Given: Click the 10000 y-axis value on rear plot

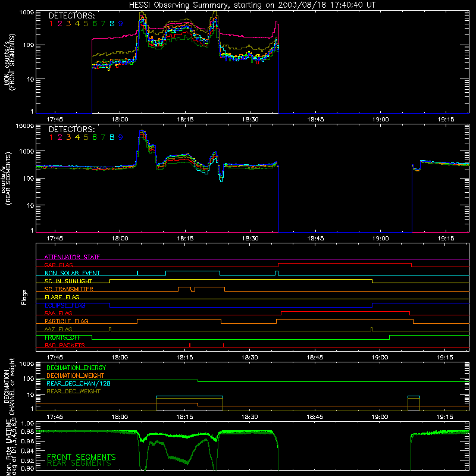Looking at the screenshot, I should click(25, 126).
